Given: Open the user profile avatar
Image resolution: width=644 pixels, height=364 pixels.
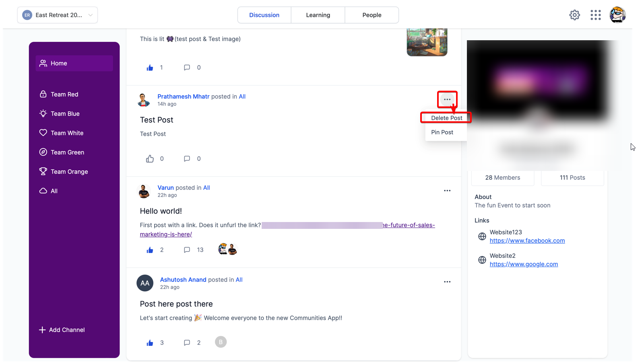Looking at the screenshot, I should pyautogui.click(x=617, y=15).
